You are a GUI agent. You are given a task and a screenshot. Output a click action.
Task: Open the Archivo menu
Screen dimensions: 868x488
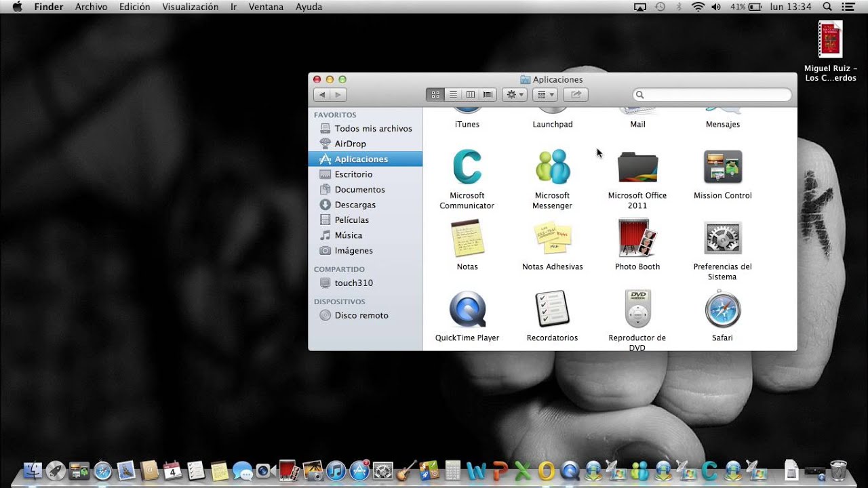pos(91,7)
